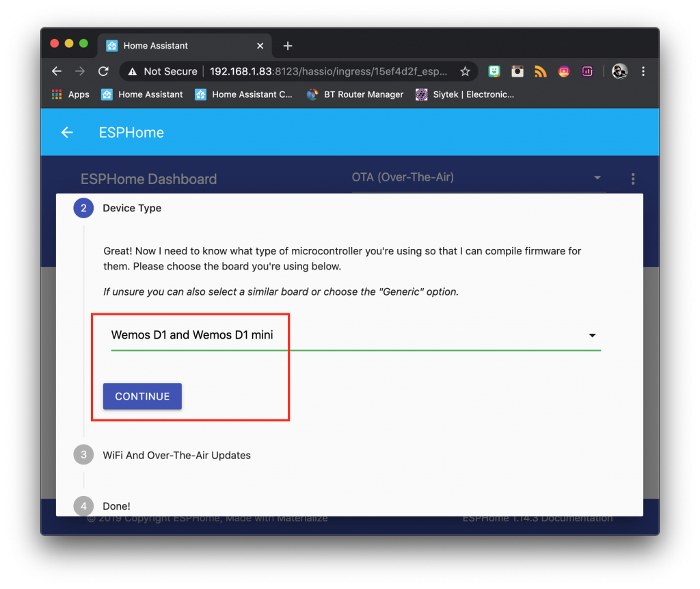Reload the current page
This screenshot has height=589, width=700.
click(x=104, y=72)
